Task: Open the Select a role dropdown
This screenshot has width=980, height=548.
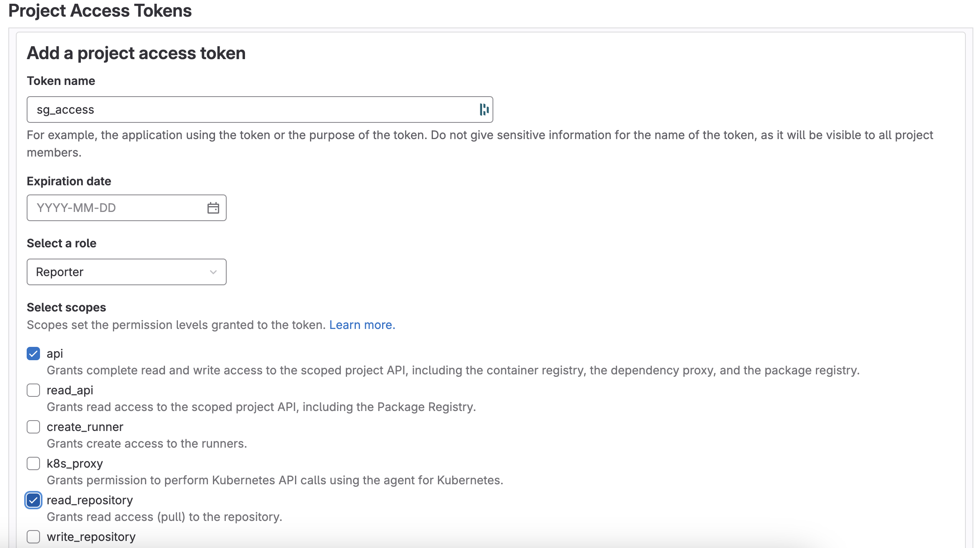Action: click(126, 272)
